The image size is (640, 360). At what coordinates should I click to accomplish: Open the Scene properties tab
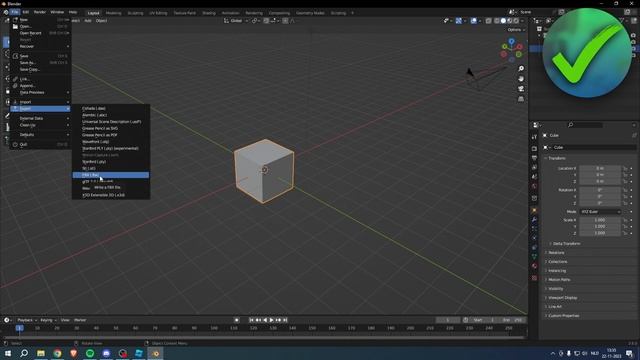[x=534, y=177]
